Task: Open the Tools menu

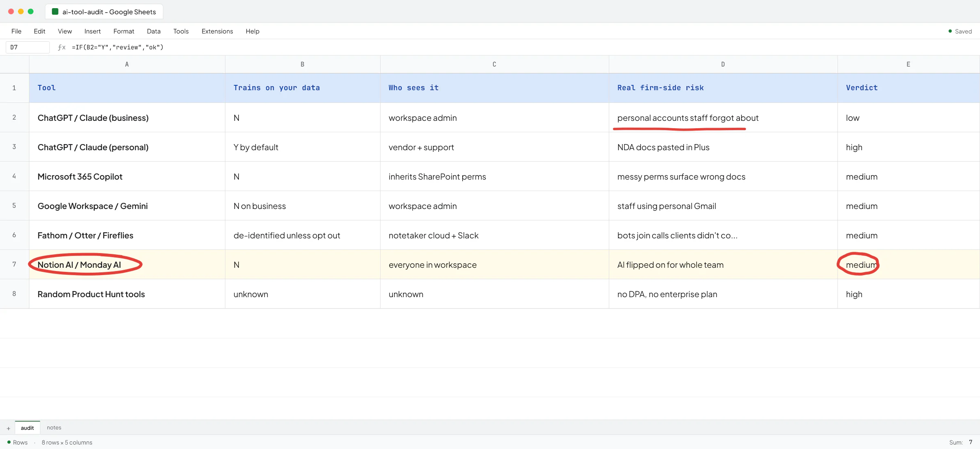Action: click(x=181, y=31)
